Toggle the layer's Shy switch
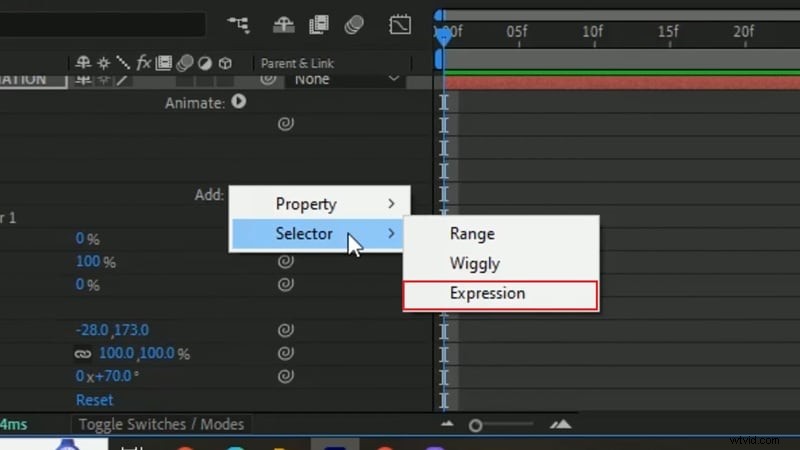800x450 pixels. tap(83, 79)
